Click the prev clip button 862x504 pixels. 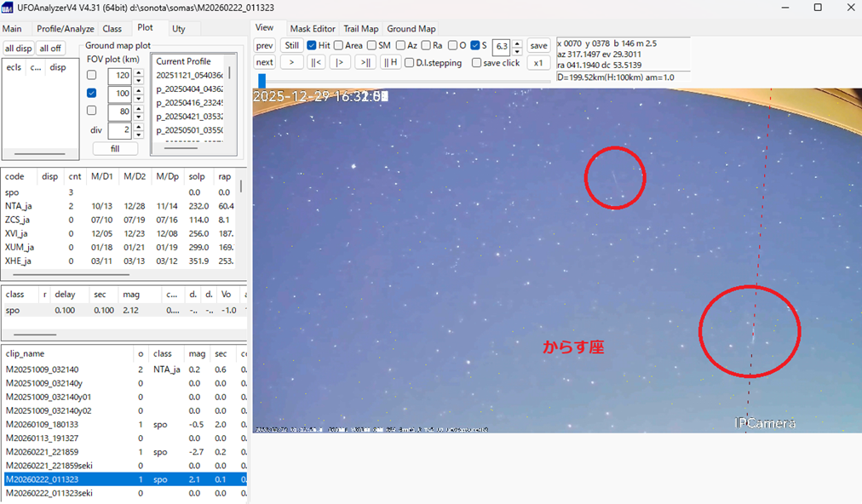[x=265, y=45]
